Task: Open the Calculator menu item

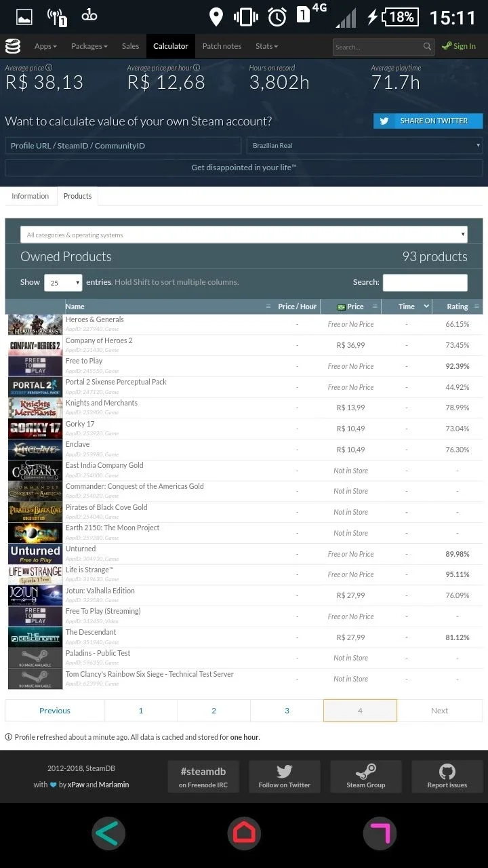Action: coord(171,46)
